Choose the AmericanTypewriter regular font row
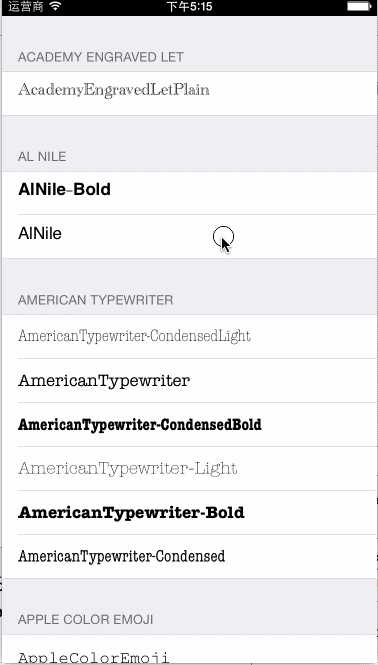 tap(189, 380)
